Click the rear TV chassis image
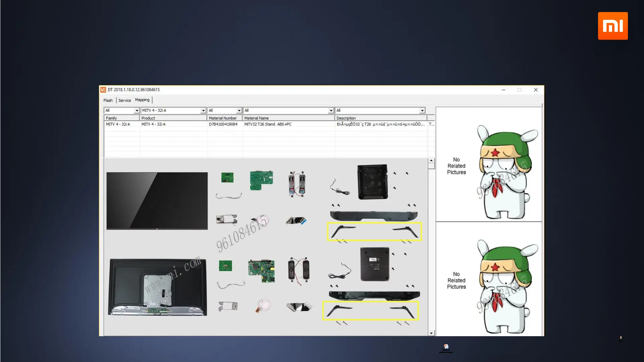 157,287
